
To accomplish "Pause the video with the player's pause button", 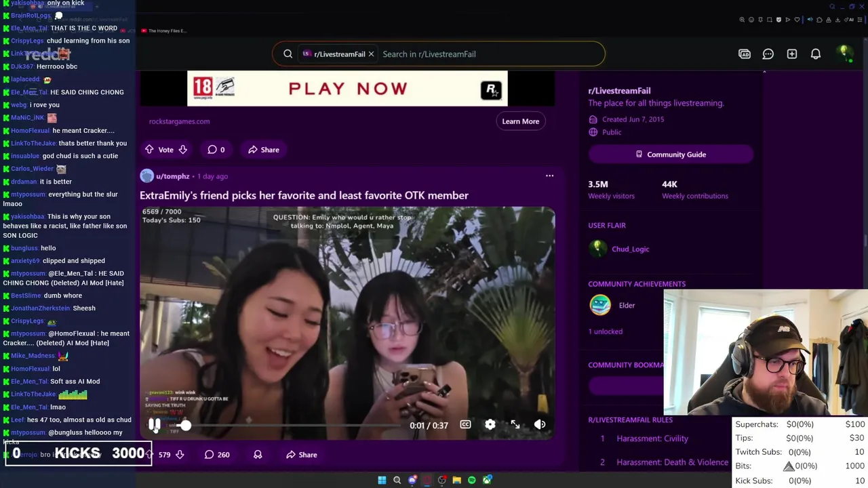I will (155, 425).
